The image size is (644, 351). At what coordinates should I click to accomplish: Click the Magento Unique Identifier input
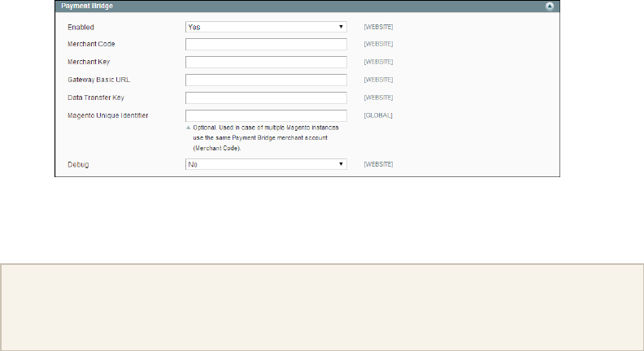pos(266,115)
